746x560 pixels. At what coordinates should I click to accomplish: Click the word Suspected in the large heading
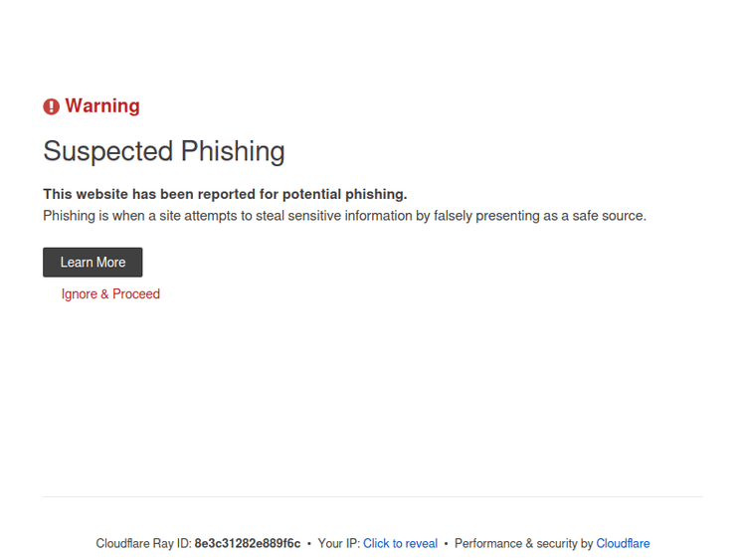[107, 151]
